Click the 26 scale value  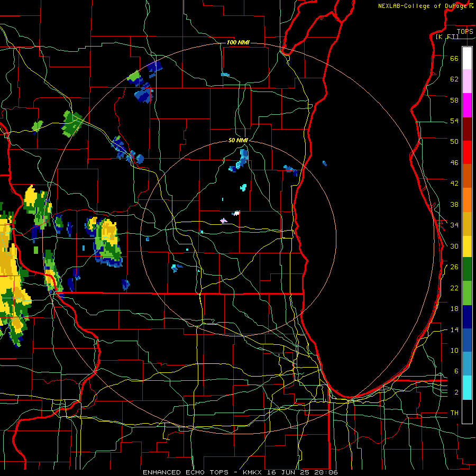point(454,267)
